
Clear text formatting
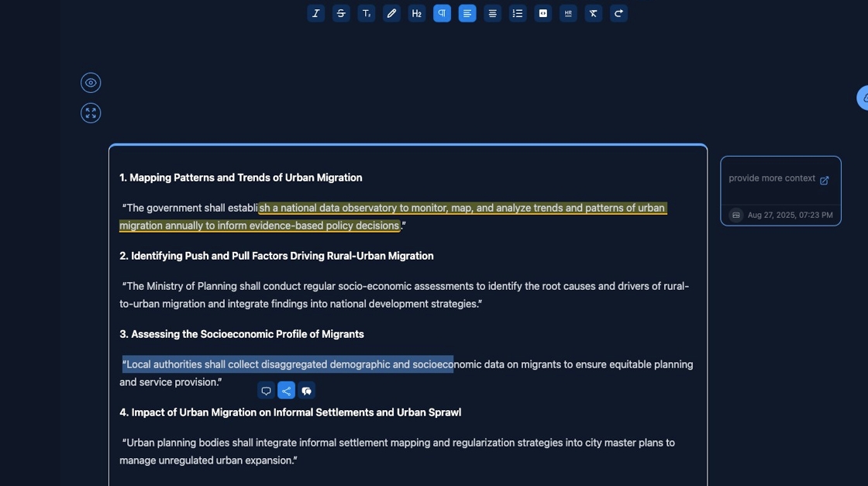(x=594, y=13)
